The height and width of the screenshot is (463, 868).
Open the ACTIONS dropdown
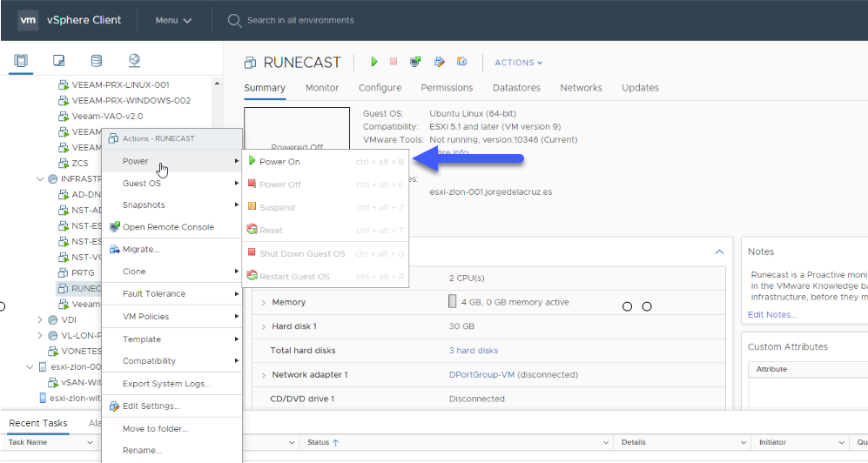pos(518,63)
